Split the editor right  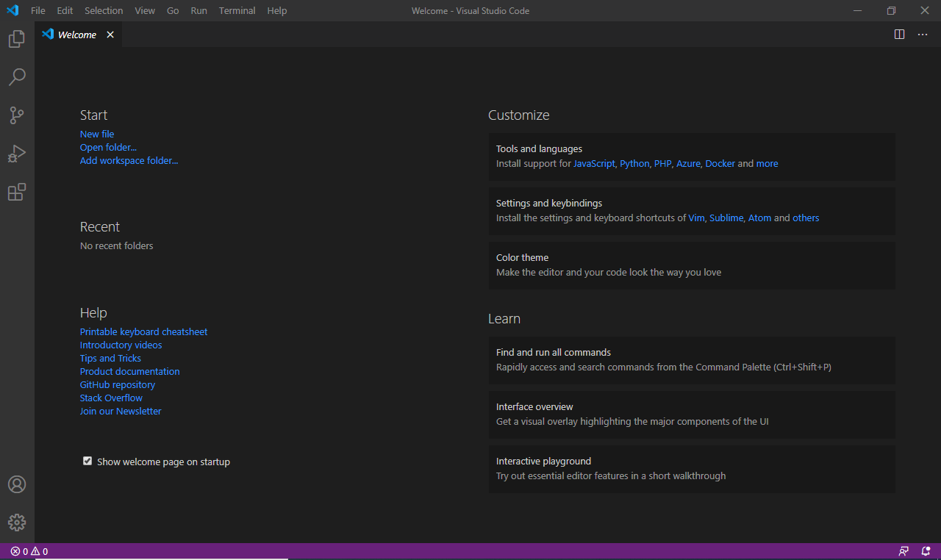(x=899, y=35)
